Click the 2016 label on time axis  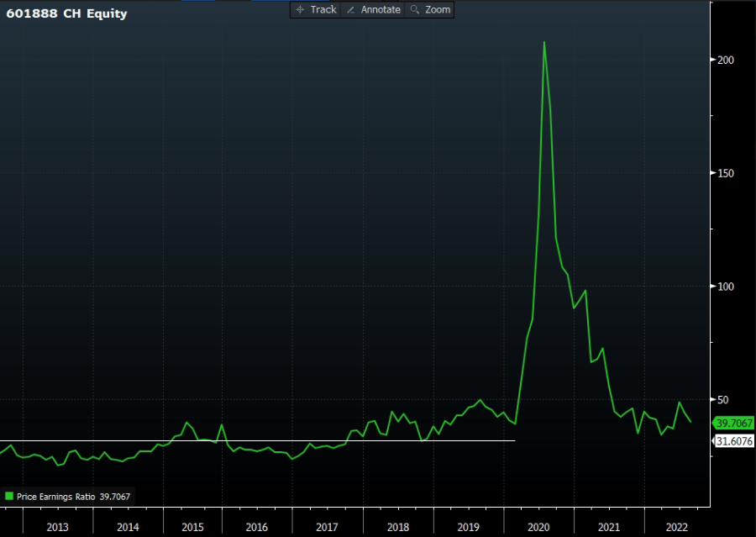tap(257, 527)
